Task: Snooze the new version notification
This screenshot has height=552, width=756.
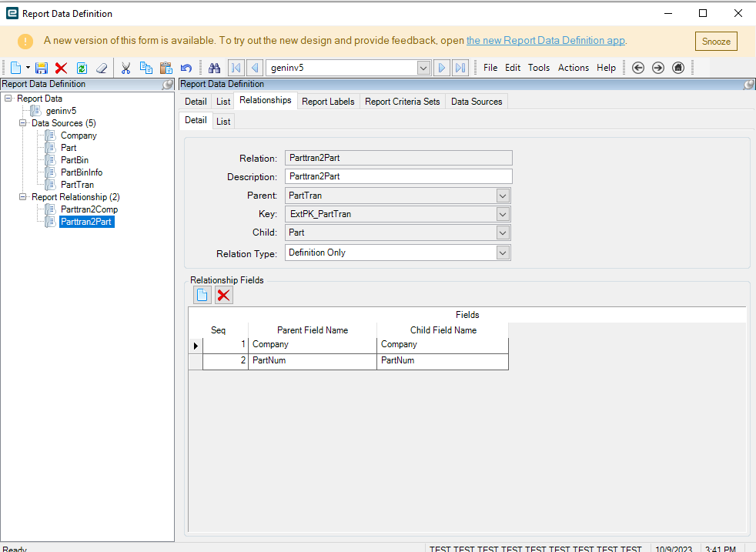Action: [715, 42]
